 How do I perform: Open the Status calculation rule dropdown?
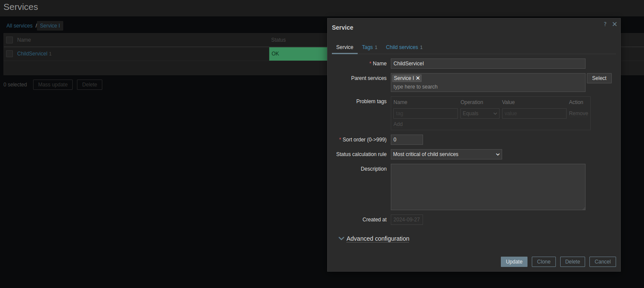(446, 154)
